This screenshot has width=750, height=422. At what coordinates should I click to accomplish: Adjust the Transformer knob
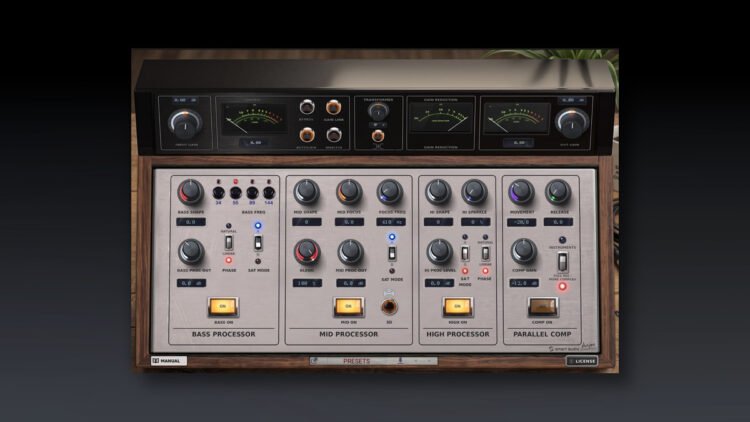(378, 111)
